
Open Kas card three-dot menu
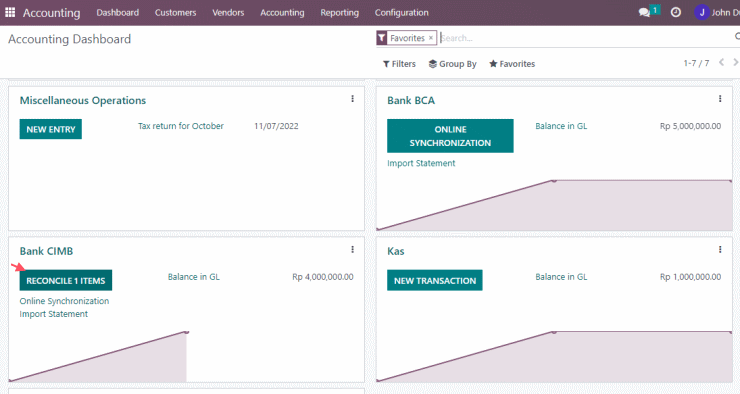pyautogui.click(x=720, y=250)
